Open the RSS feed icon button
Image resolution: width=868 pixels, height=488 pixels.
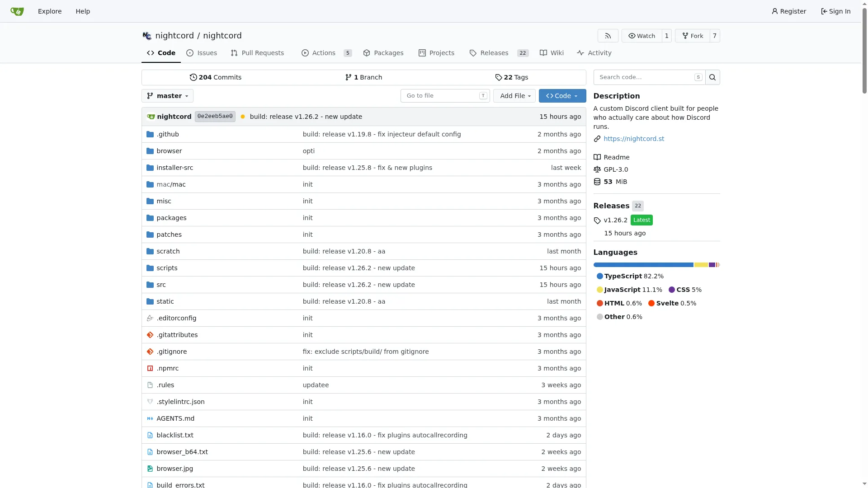608,36
